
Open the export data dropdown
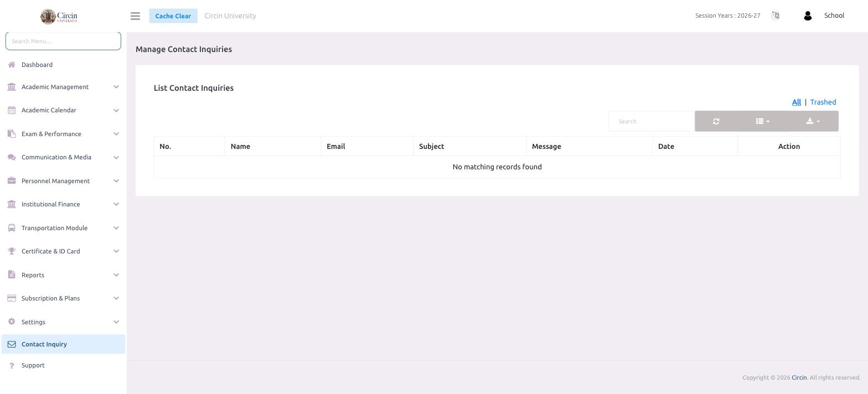pyautogui.click(x=813, y=121)
